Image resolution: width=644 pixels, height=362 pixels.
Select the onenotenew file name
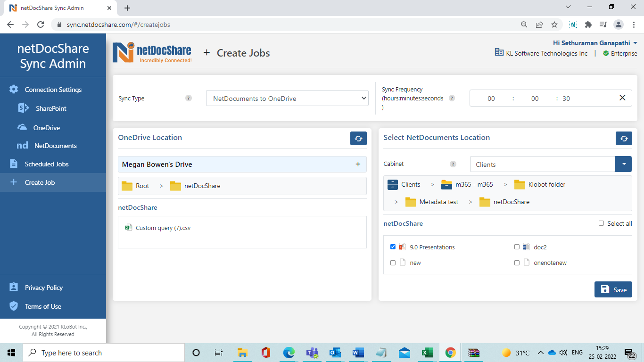tap(550, 263)
